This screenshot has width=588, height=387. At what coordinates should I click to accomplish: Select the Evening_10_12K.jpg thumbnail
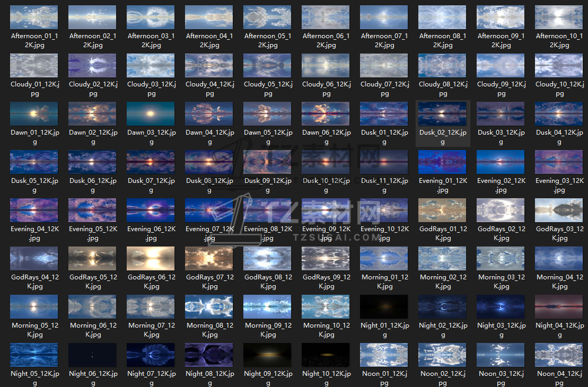384,210
